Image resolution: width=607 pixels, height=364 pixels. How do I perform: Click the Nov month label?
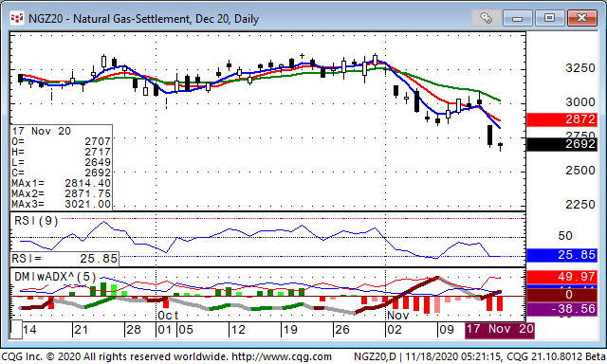point(398,316)
